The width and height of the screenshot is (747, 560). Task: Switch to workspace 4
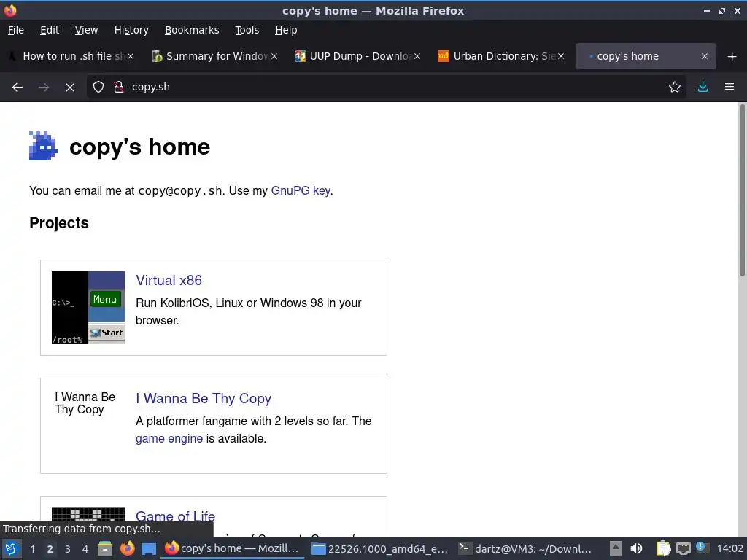(x=85, y=549)
